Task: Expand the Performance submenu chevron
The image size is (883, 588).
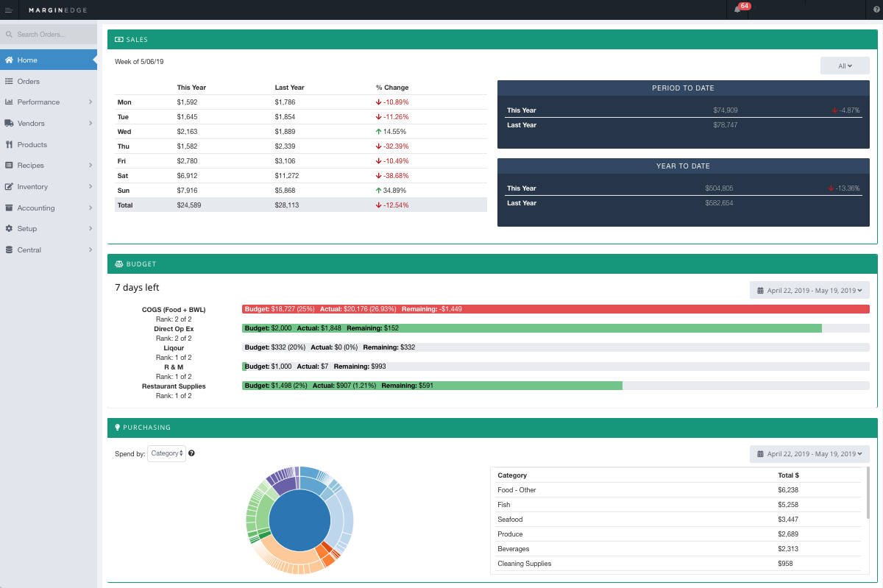Action: (x=90, y=102)
